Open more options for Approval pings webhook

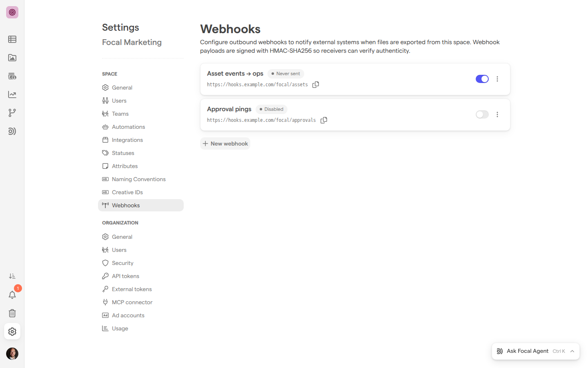(x=497, y=114)
